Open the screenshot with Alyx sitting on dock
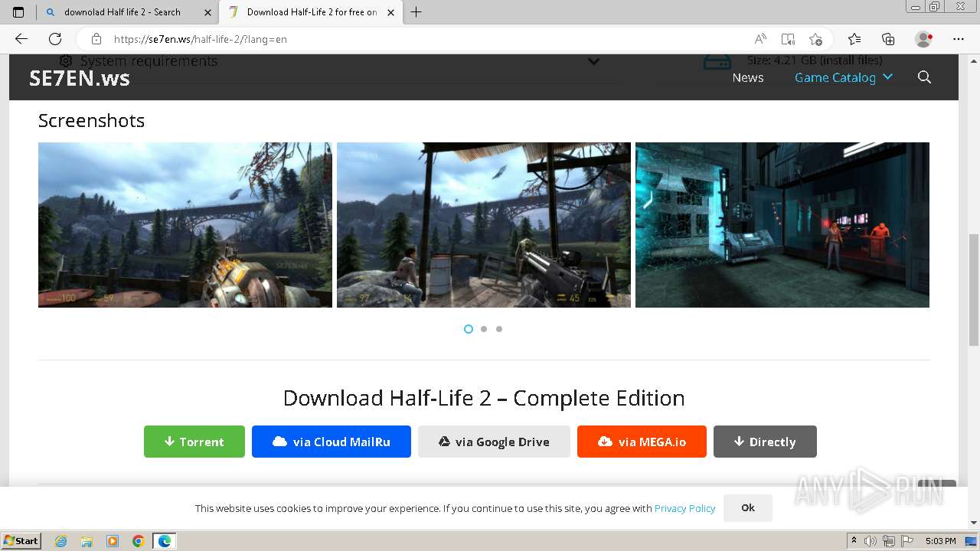The image size is (980, 551). [x=484, y=225]
